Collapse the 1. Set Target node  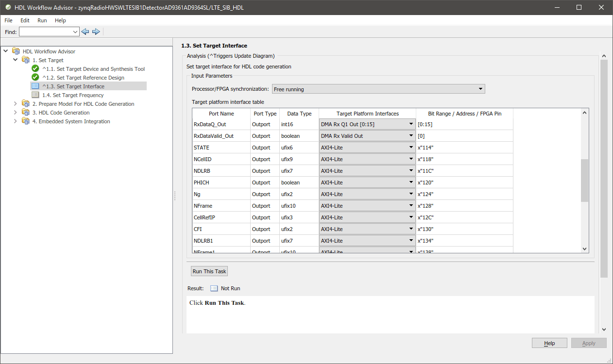tap(16, 60)
